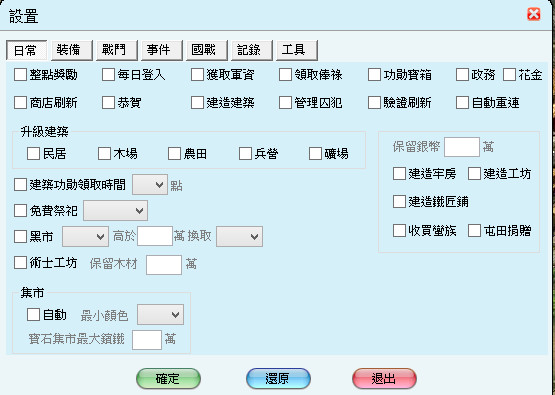This screenshot has height=395, width=555.
Task: Enable 建築功勛領取時間 checkbox
Action: click(x=20, y=184)
